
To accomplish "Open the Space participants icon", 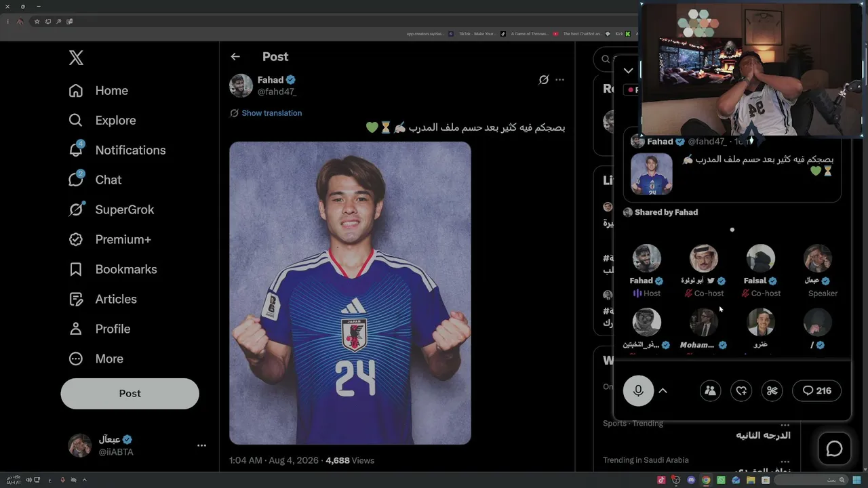I will click(x=710, y=390).
